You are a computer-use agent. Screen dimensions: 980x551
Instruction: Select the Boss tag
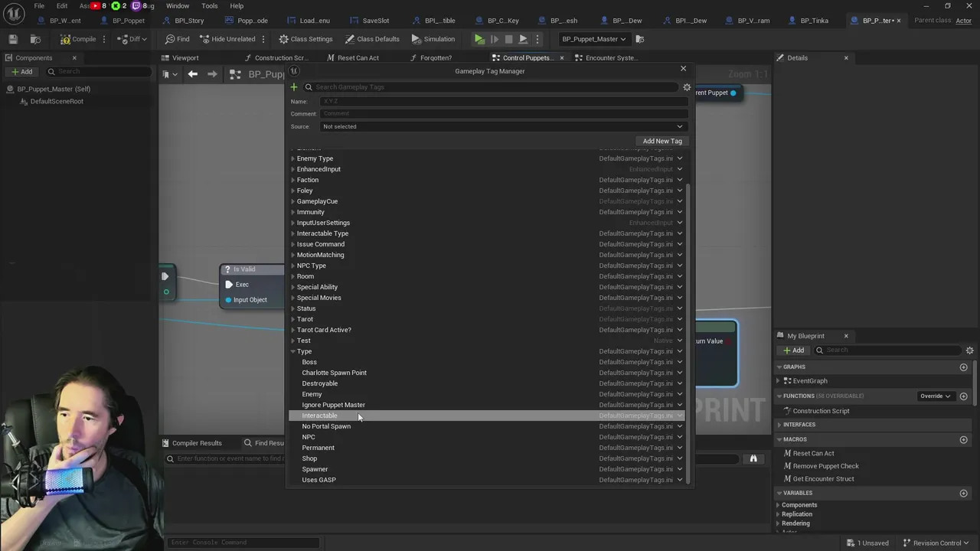(x=309, y=362)
